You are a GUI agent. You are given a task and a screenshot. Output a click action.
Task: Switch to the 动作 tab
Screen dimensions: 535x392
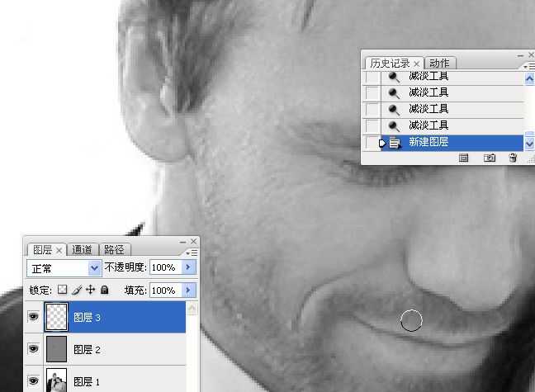click(440, 64)
